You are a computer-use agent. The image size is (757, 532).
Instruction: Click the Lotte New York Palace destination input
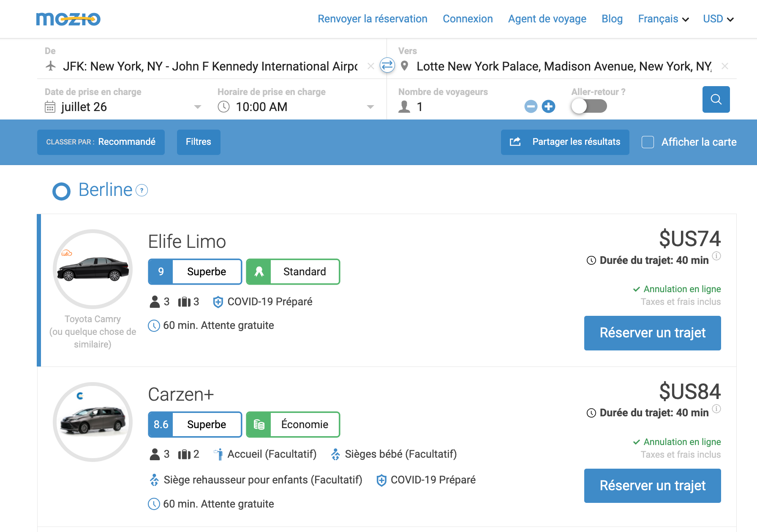tap(564, 66)
